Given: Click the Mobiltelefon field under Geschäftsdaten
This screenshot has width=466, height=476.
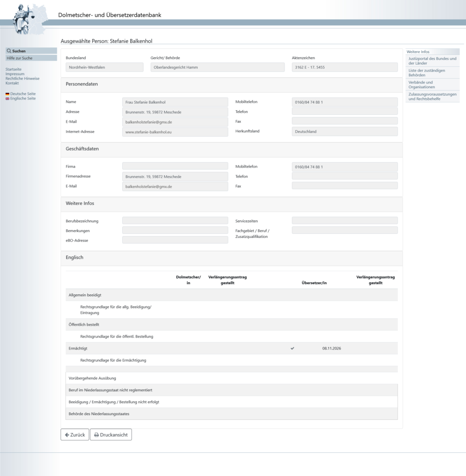Looking at the screenshot, I should tap(345, 167).
